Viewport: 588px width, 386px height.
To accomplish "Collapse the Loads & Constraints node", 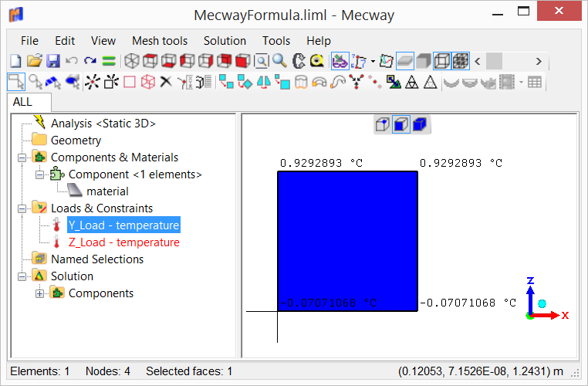I will point(22,208).
